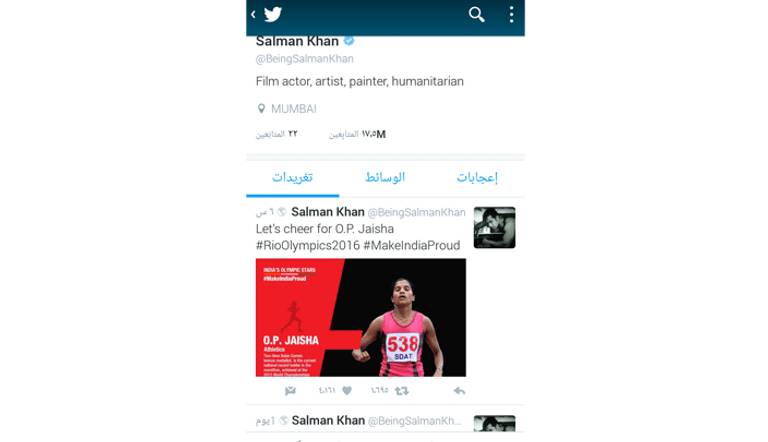Open the O.P. Jaisha tweet image
The width and height of the screenshot is (768, 442).
click(361, 318)
